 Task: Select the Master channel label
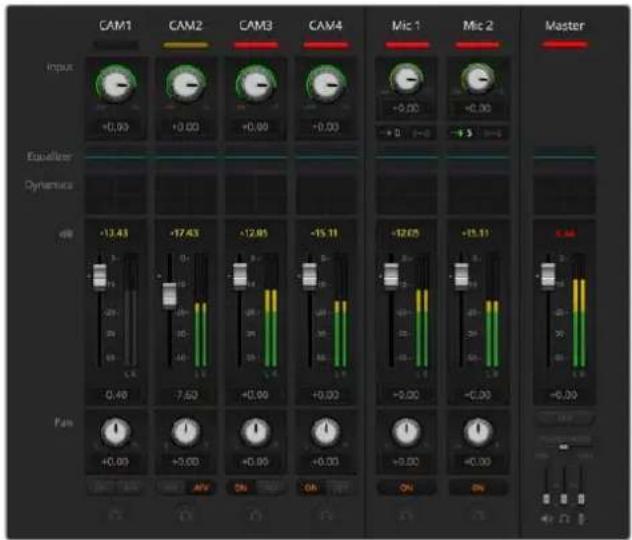[x=564, y=26]
